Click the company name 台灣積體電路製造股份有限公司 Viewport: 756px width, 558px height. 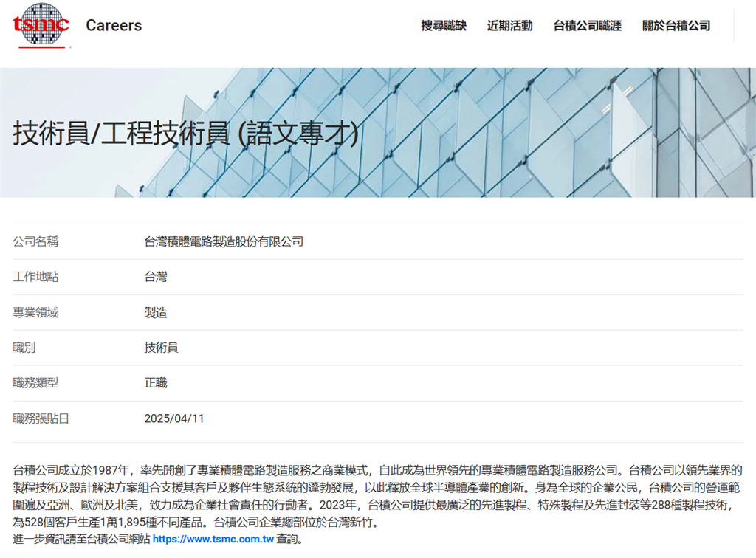[224, 241]
